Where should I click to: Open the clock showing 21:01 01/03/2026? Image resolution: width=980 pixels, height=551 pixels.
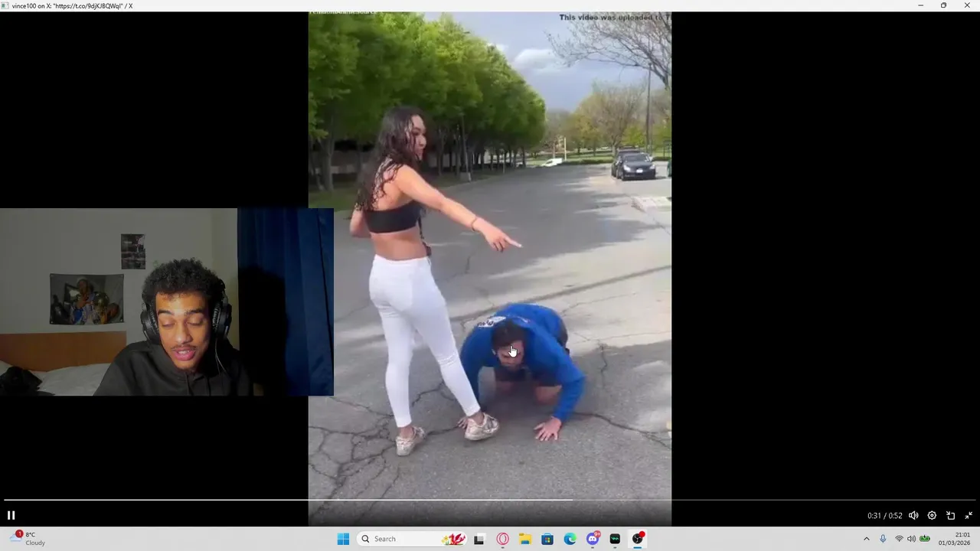tap(955, 539)
